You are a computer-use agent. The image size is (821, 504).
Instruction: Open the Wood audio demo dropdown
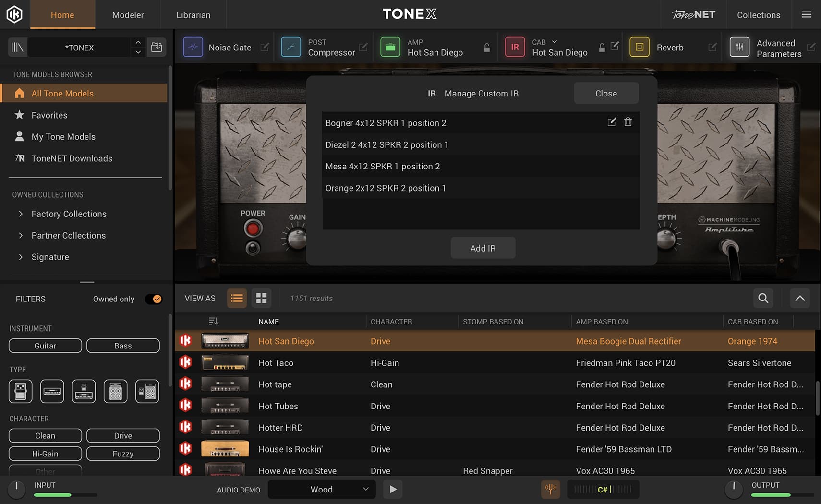[x=321, y=489]
